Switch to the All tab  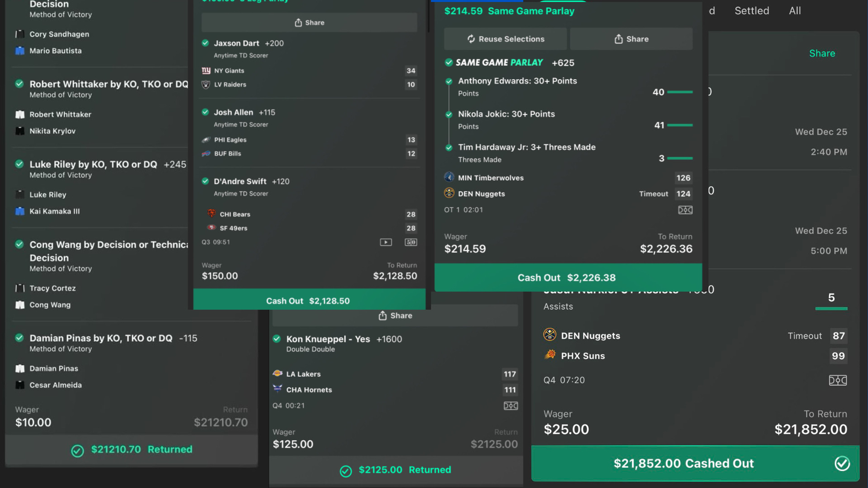(x=795, y=11)
